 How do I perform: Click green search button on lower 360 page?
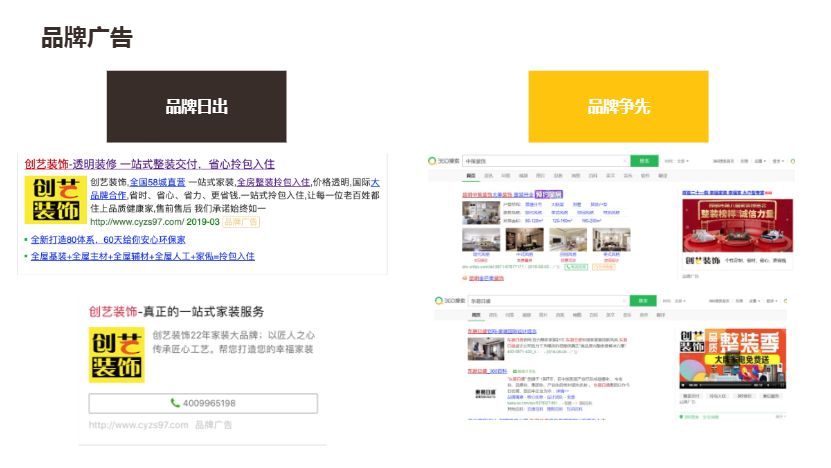(643, 301)
